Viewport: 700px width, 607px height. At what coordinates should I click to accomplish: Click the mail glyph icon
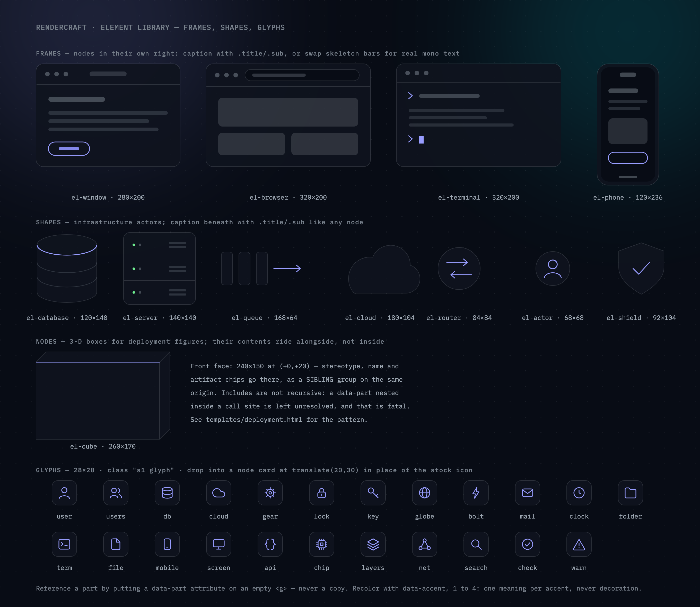tap(528, 493)
